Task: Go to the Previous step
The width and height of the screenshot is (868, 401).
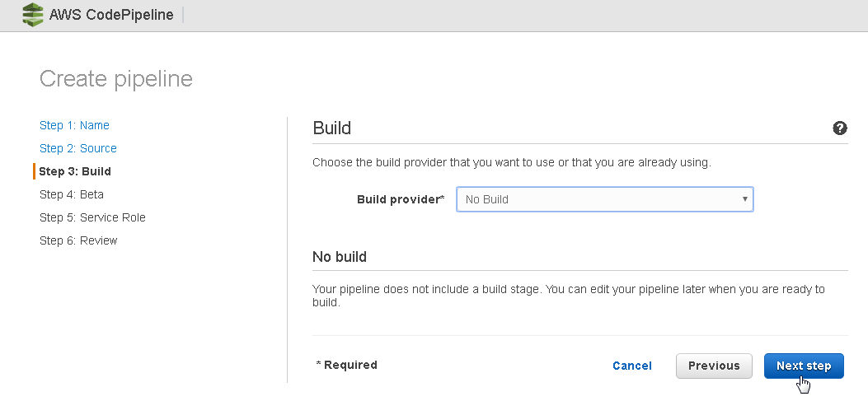Action: (x=714, y=366)
